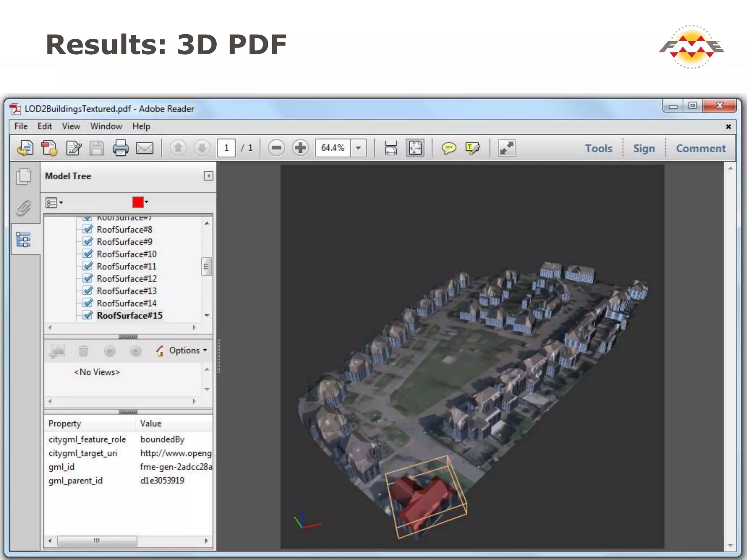Screen dimensions: 747x560
Task: Open the Tools pane
Action: pyautogui.click(x=599, y=148)
